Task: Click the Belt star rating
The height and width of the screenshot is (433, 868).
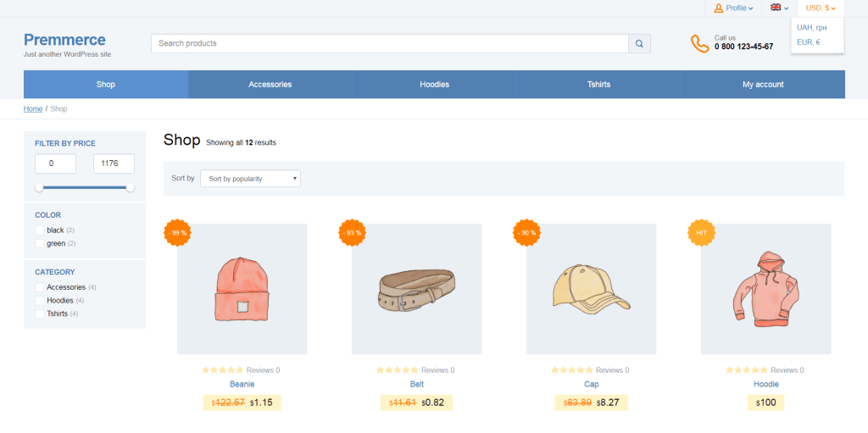Action: pos(398,370)
